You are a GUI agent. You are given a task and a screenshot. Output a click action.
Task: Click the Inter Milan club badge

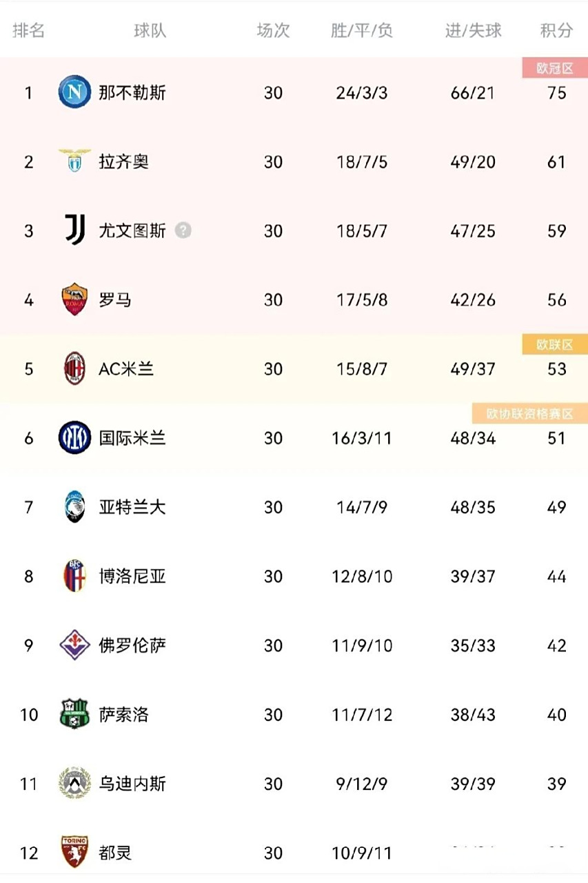tap(74, 438)
